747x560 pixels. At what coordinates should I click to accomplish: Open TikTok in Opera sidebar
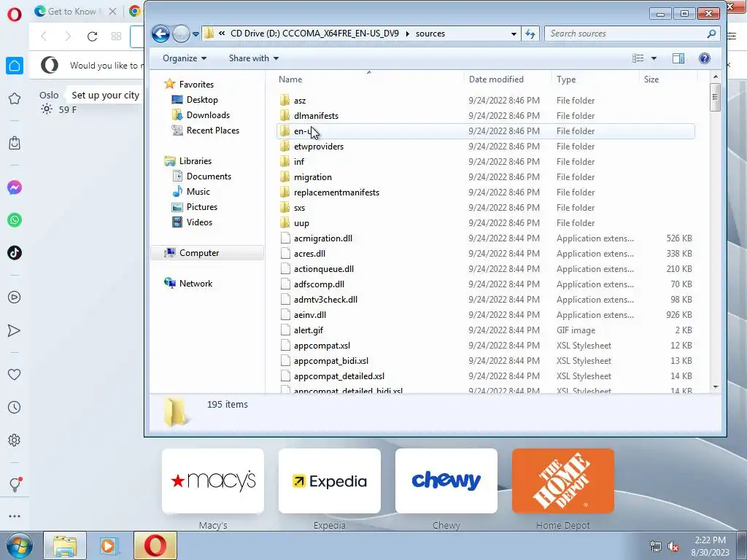point(15,253)
